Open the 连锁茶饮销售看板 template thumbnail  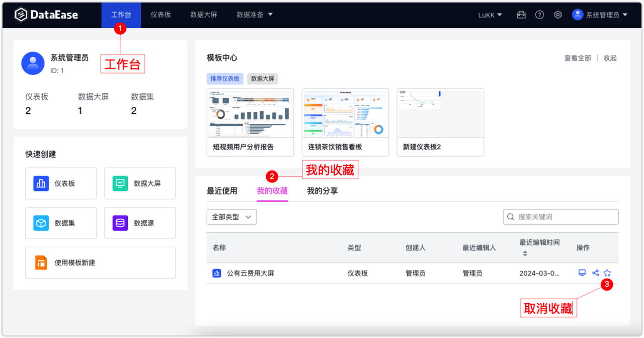[x=345, y=113]
